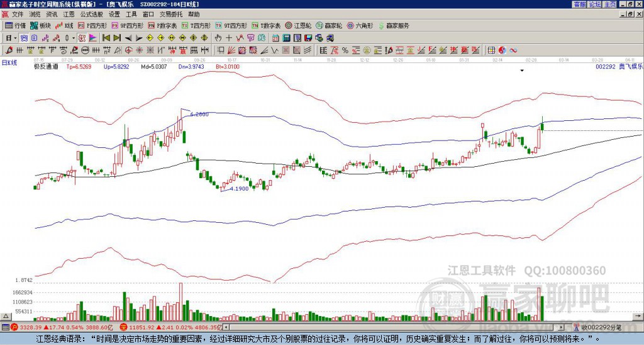Click the 4.1900 low price marker
Image resolution: width=644 pixels, height=345 pixels.
point(240,189)
